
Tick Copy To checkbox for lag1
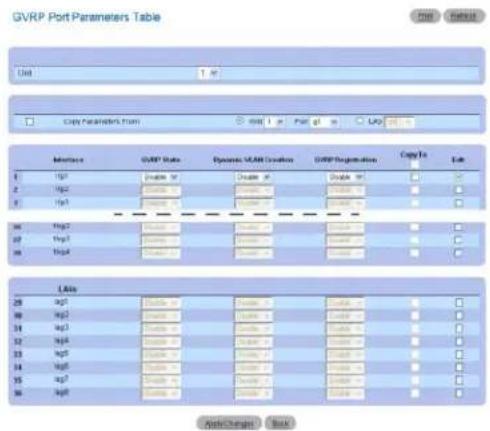(x=415, y=303)
